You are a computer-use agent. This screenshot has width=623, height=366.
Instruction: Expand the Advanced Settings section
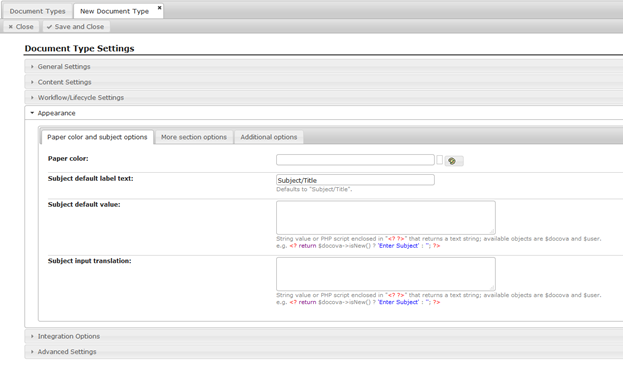coord(323,352)
